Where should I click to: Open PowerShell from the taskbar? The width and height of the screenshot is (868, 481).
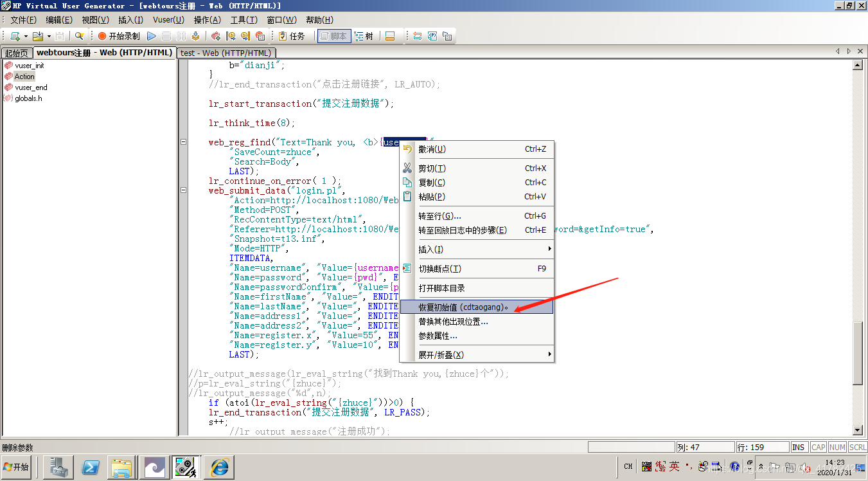click(90, 467)
